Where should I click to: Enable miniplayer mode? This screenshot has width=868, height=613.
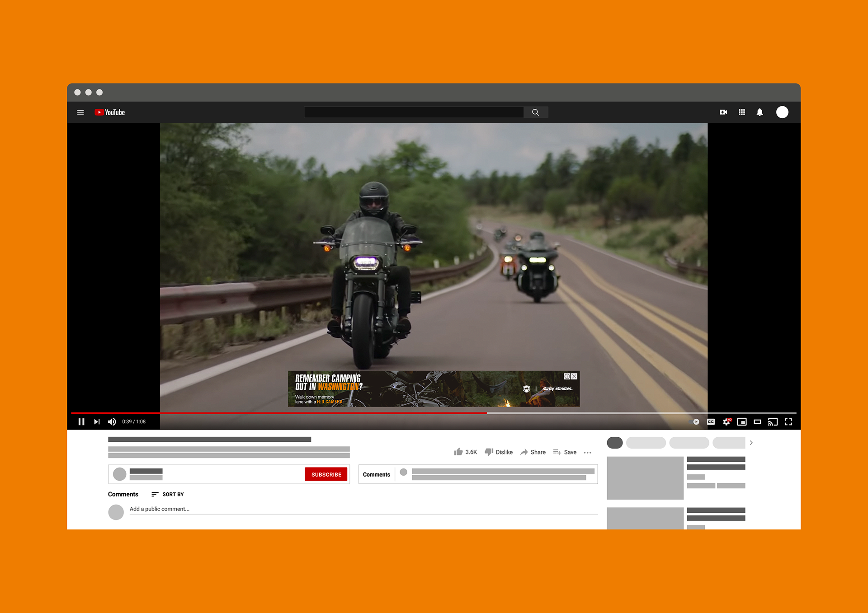tap(742, 421)
